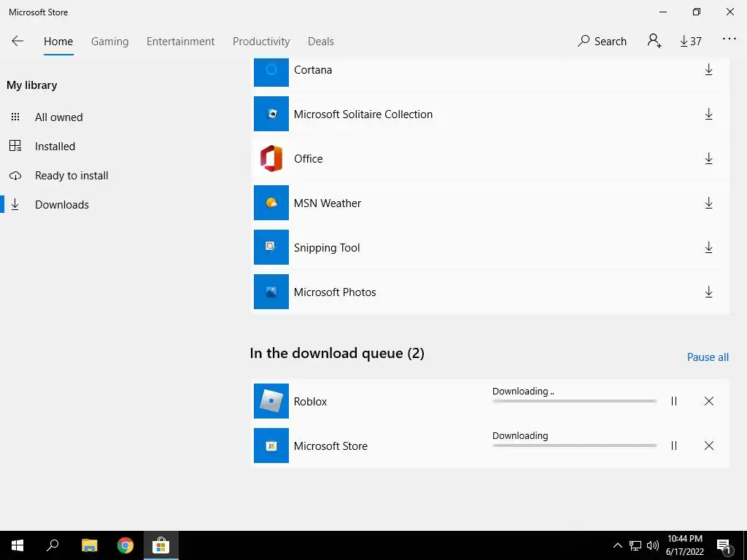Open the downloads indicator showing 37
Viewport: 747px width, 560px height.
(x=691, y=42)
